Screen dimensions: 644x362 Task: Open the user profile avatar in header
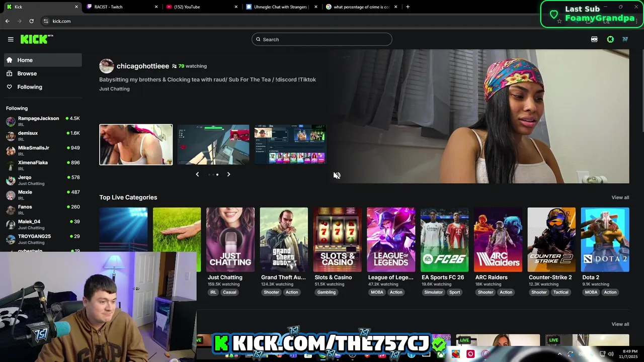(625, 39)
